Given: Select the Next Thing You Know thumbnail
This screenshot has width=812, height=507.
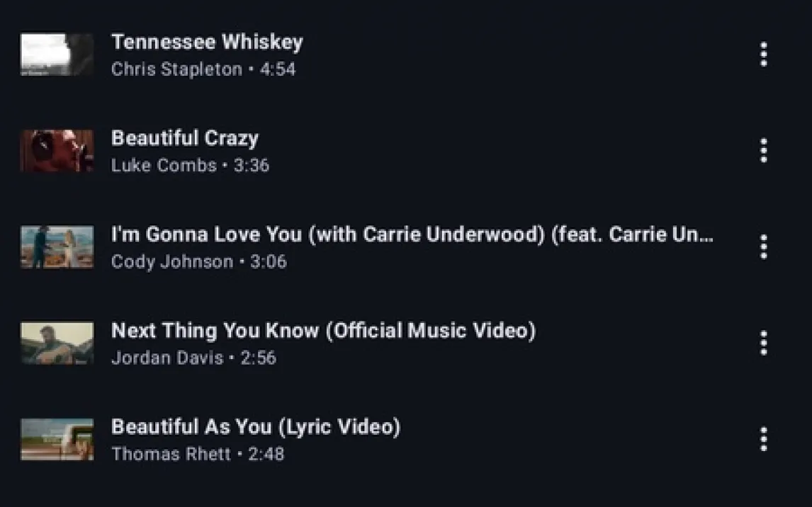Looking at the screenshot, I should (57, 343).
